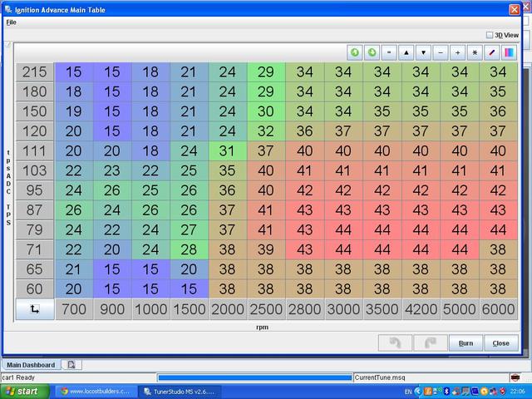Click the increment up-triangle toolbar button

pos(406,52)
